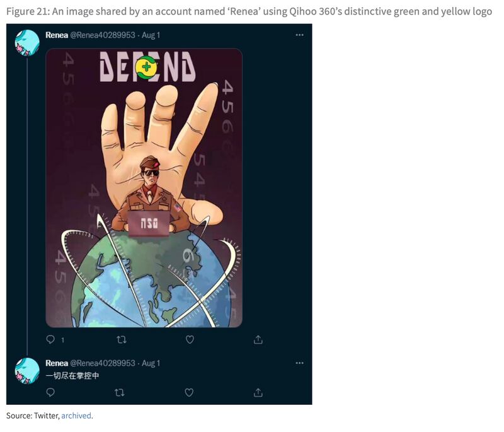Click Aug 1 timestamp on first tweet
The height and width of the screenshot is (432, 504).
tap(151, 35)
